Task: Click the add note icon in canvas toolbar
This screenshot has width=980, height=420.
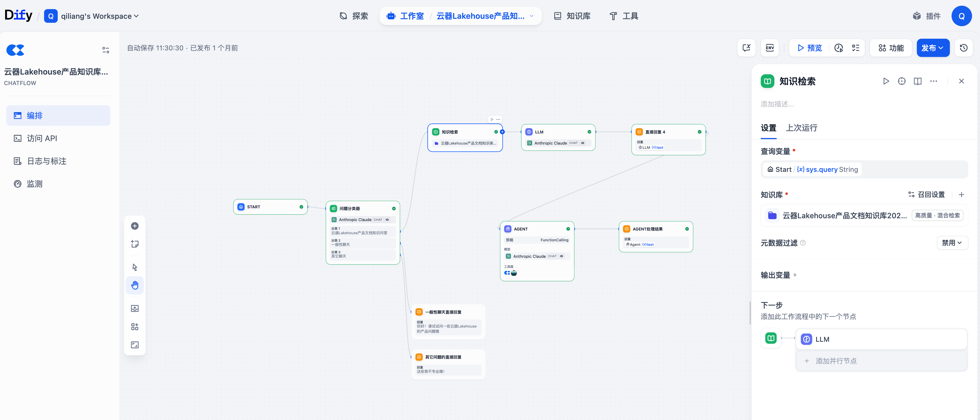Action: pos(135,244)
